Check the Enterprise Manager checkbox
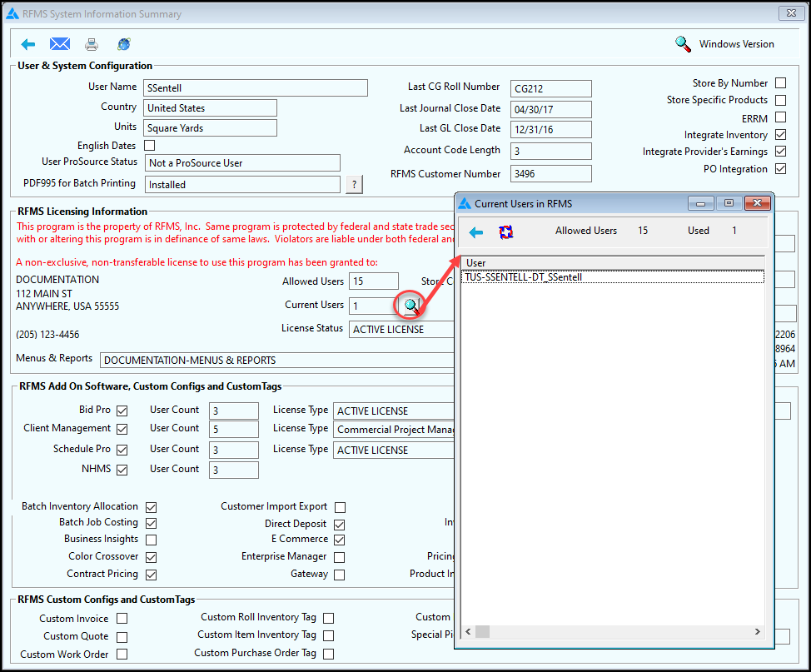The height and width of the screenshot is (672, 811). 339,557
